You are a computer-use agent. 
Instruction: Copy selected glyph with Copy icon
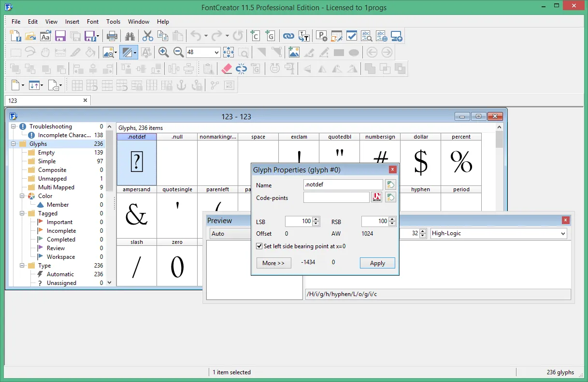coord(162,36)
